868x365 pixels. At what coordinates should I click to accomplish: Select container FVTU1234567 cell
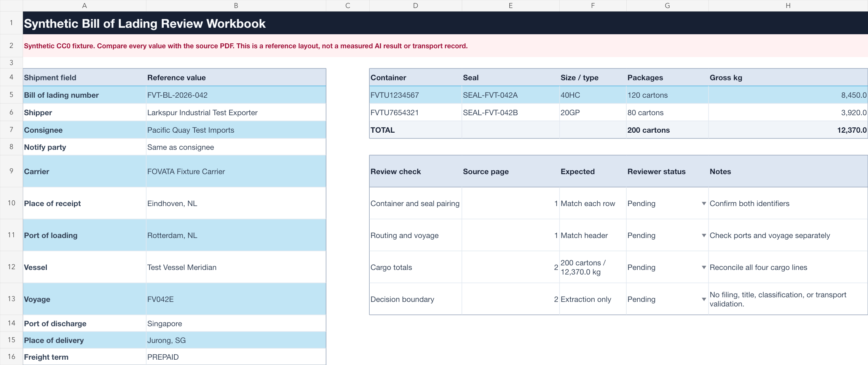[x=415, y=95]
